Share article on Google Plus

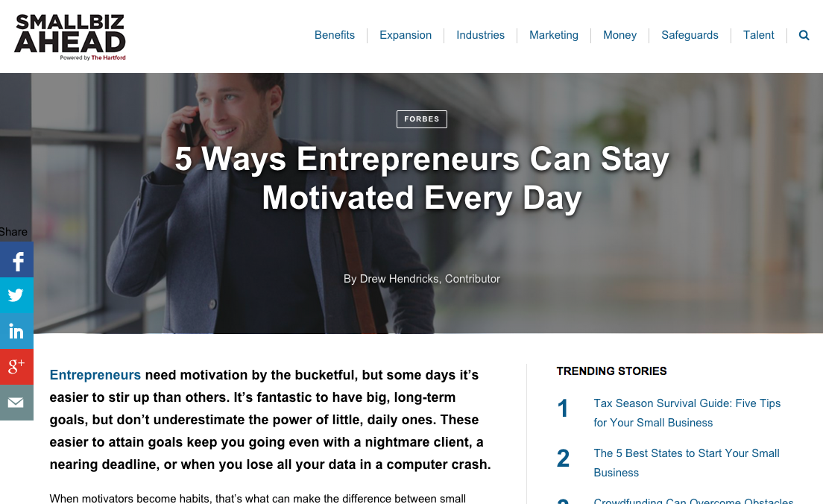tap(16, 367)
